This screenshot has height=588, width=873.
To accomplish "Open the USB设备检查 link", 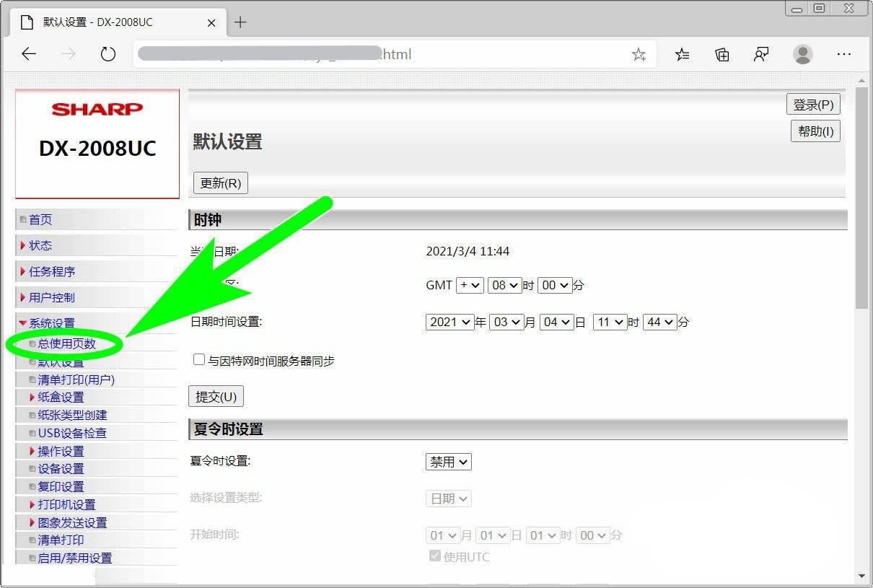I will point(72,433).
